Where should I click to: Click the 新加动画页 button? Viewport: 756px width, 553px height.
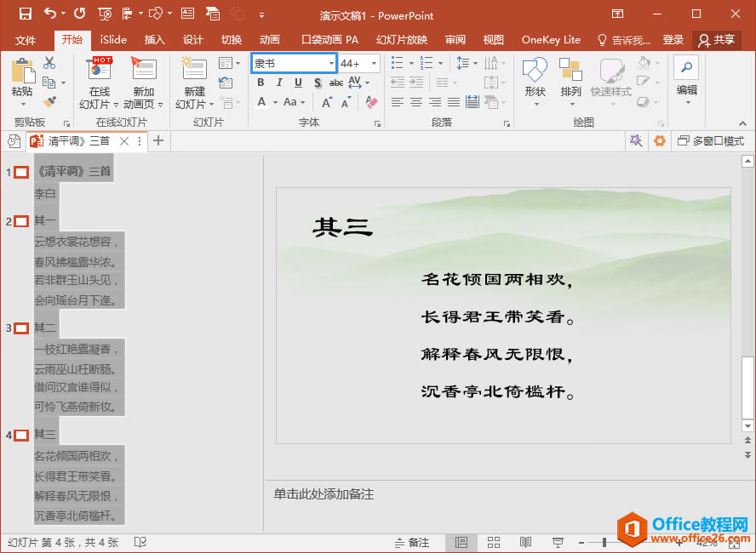pos(143,83)
